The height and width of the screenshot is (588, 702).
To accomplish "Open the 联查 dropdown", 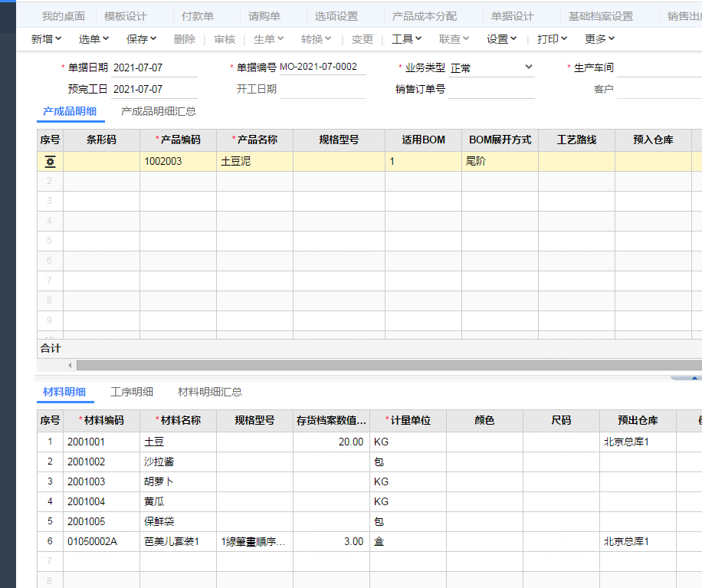I will click(454, 39).
